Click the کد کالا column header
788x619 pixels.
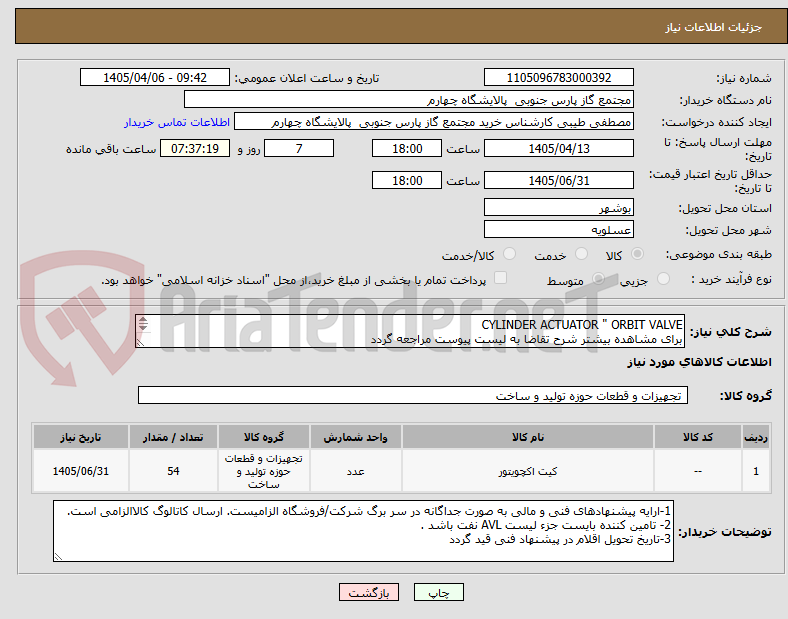(x=698, y=437)
